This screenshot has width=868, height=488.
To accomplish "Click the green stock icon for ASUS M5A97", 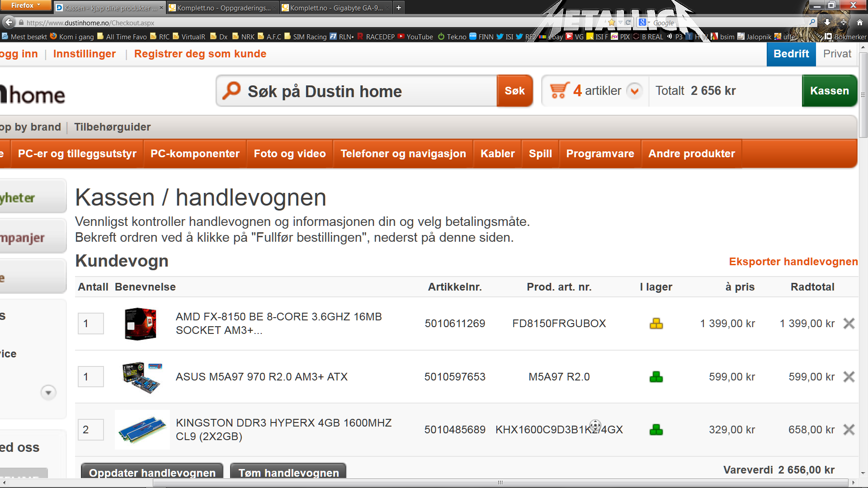I will [x=656, y=377].
